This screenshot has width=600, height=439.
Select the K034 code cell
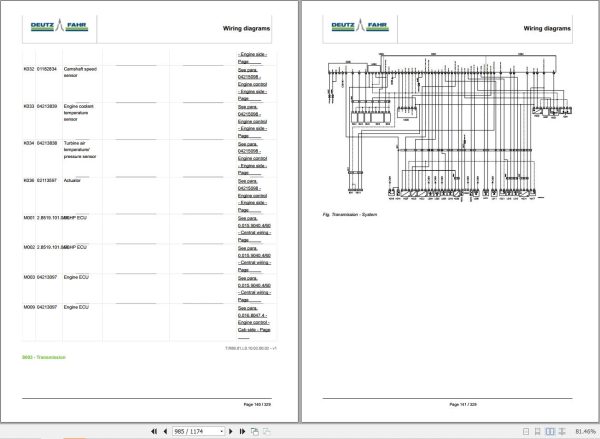click(x=29, y=143)
